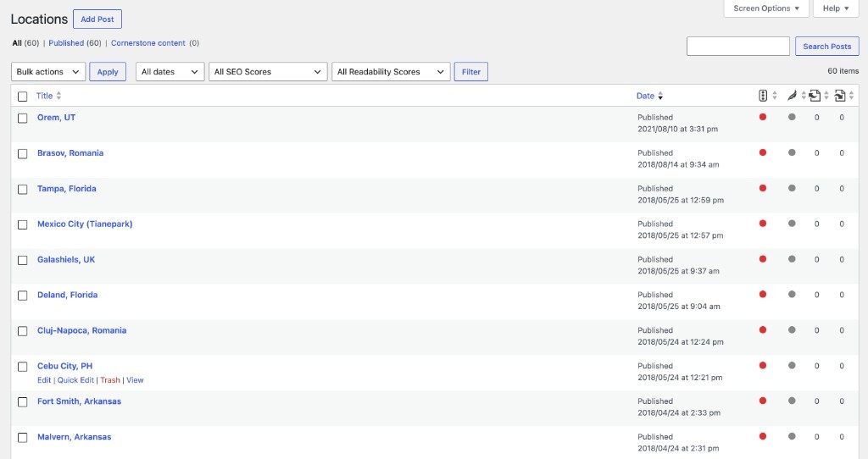The image size is (868, 459).
Task: Toggle sort arrows beside readability column
Action: 804,96
